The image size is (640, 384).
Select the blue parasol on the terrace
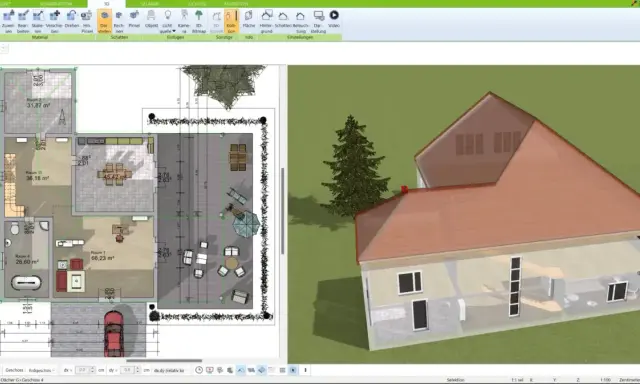click(246, 224)
